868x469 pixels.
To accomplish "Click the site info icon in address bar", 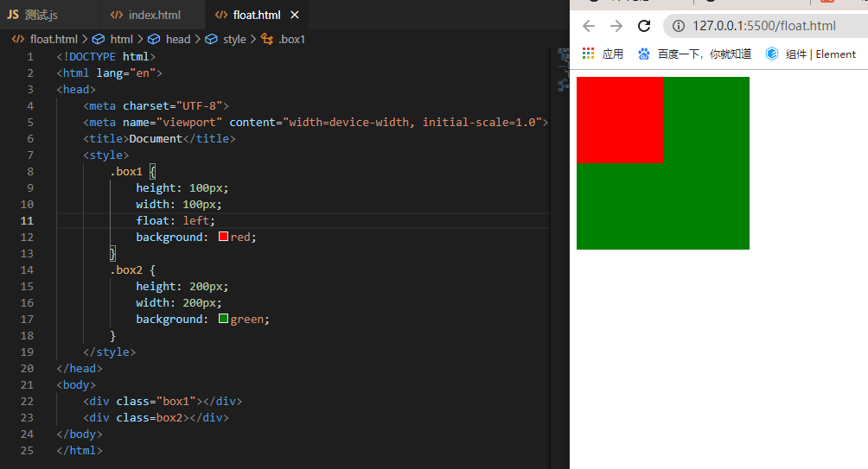I will [679, 26].
